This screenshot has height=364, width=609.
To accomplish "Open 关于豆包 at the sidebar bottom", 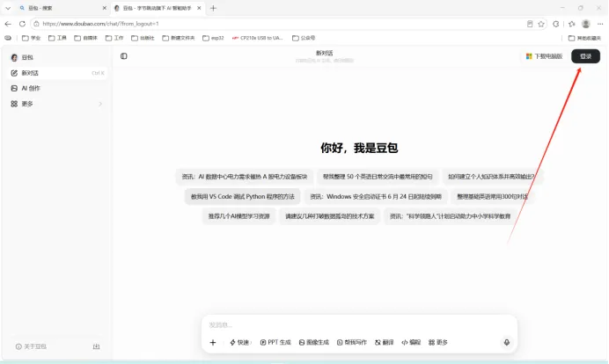I will tap(31, 346).
